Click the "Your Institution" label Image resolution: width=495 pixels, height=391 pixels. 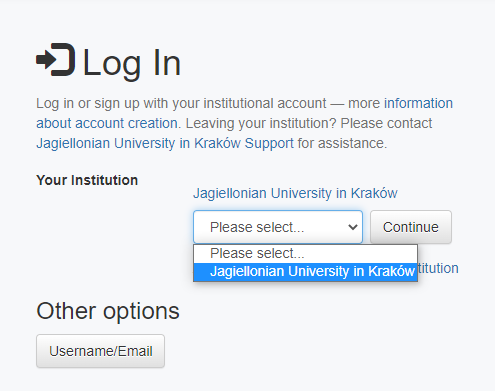click(x=87, y=180)
